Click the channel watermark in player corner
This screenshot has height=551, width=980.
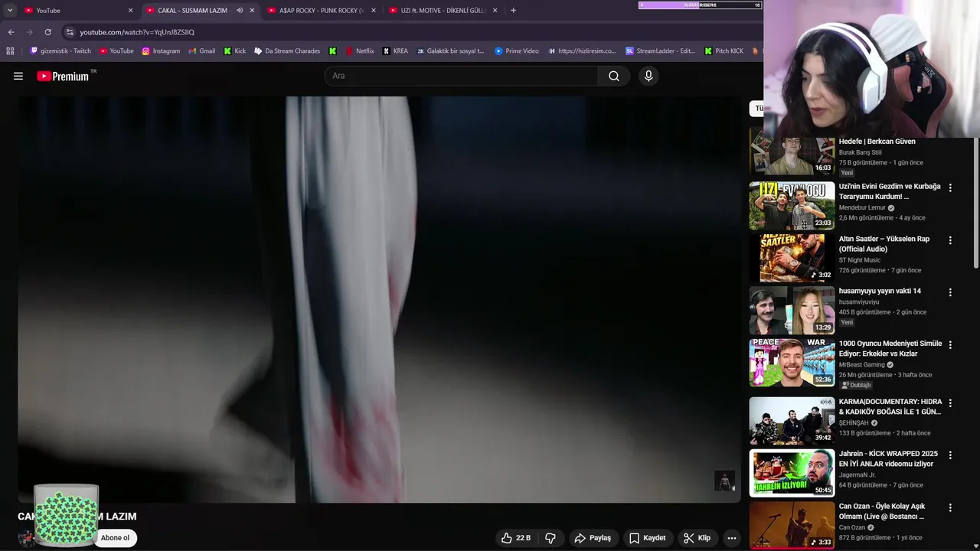[724, 481]
